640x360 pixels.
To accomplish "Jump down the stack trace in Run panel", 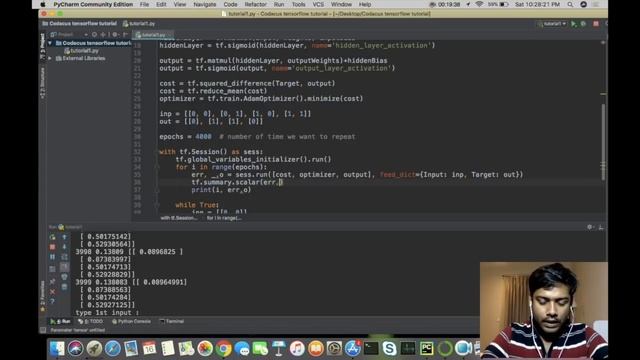I will (x=64, y=247).
